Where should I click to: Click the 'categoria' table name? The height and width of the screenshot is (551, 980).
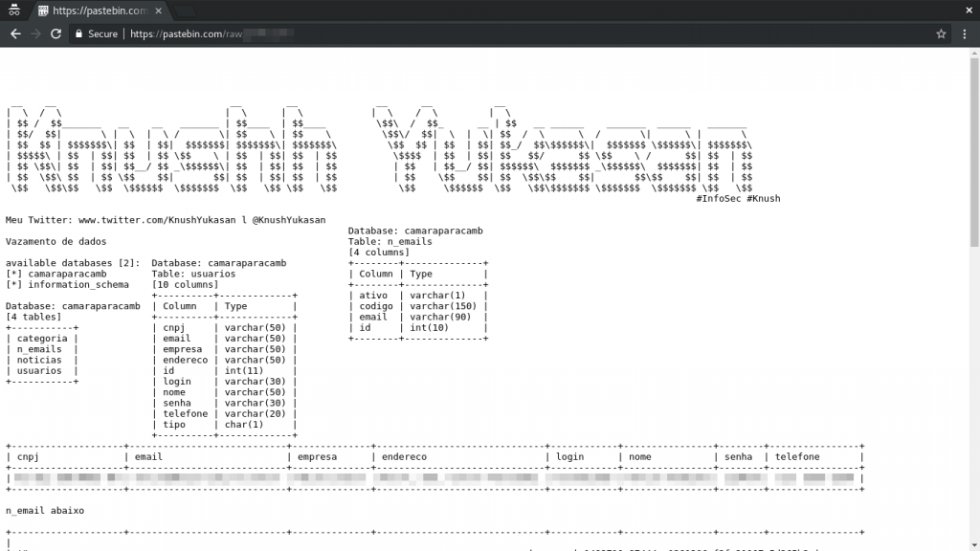[42, 338]
